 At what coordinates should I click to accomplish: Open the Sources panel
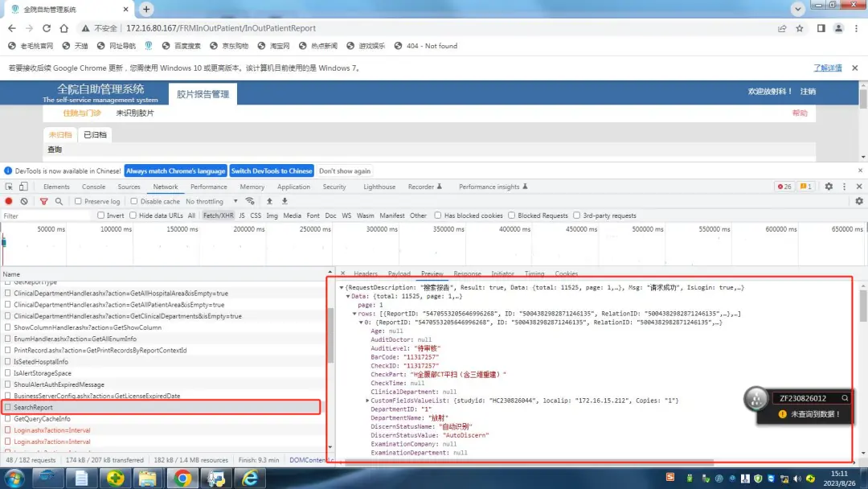click(129, 187)
